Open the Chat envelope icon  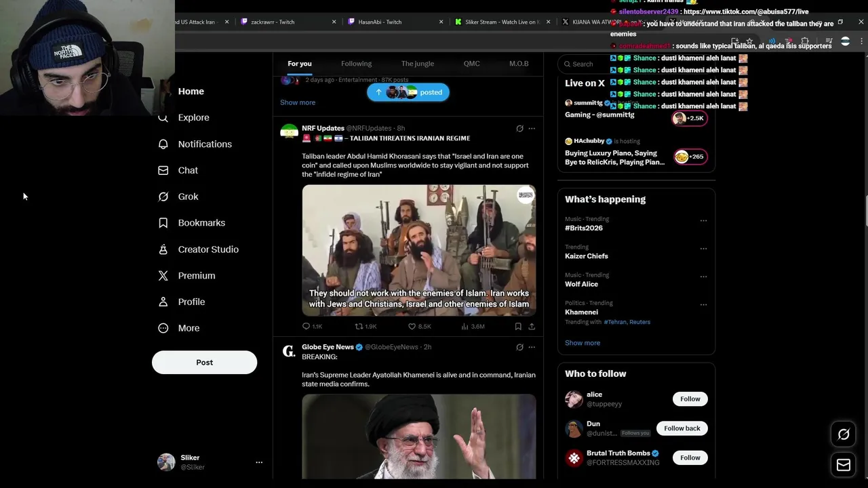coord(163,171)
